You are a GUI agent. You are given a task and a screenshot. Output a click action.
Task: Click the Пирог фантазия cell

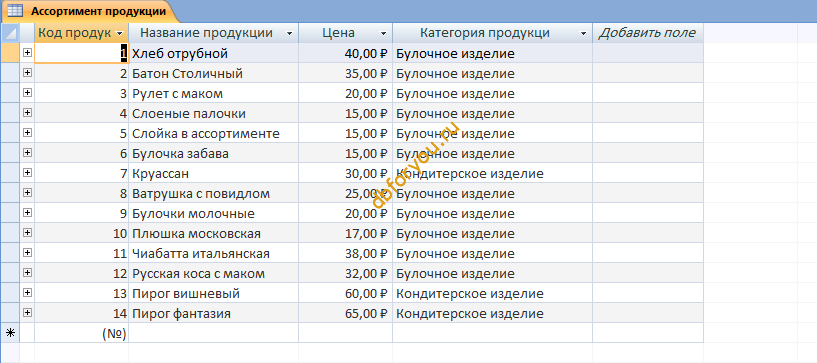point(214,314)
